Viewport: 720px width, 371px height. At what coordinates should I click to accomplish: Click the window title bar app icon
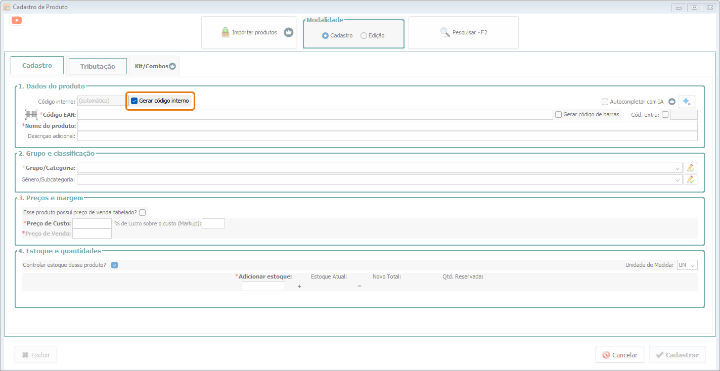[7, 7]
